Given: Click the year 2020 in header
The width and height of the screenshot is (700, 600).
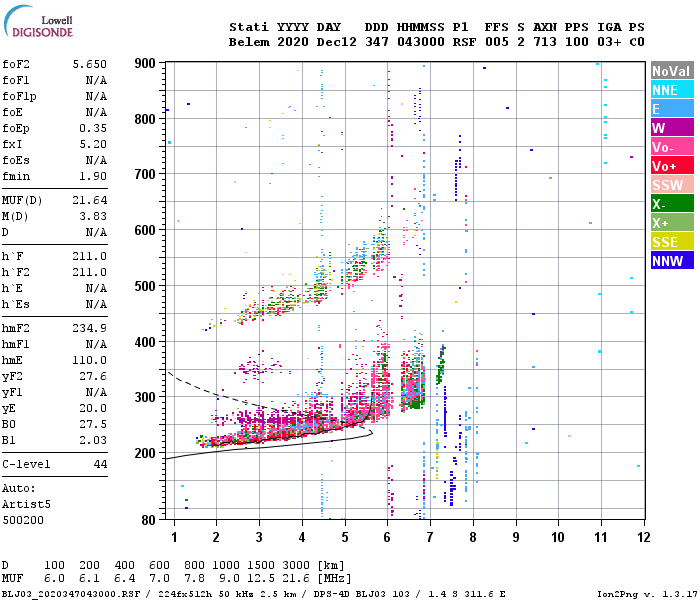Looking at the screenshot, I should pos(293,42).
